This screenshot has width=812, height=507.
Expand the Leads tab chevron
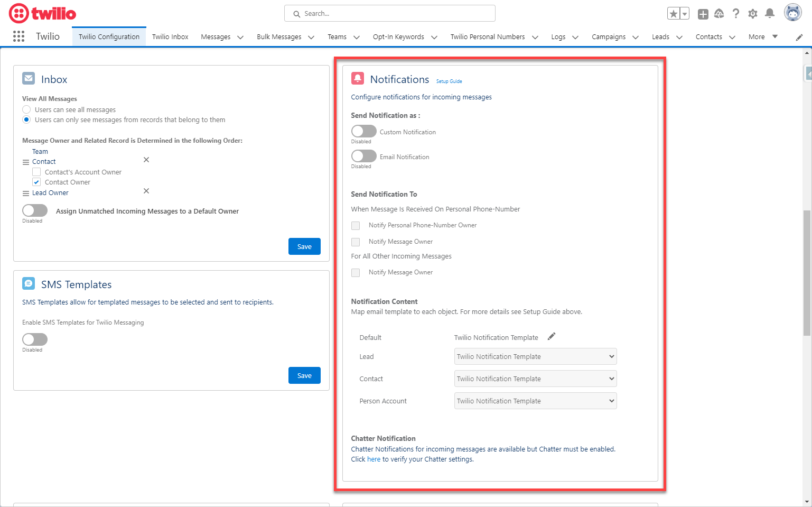pyautogui.click(x=679, y=37)
